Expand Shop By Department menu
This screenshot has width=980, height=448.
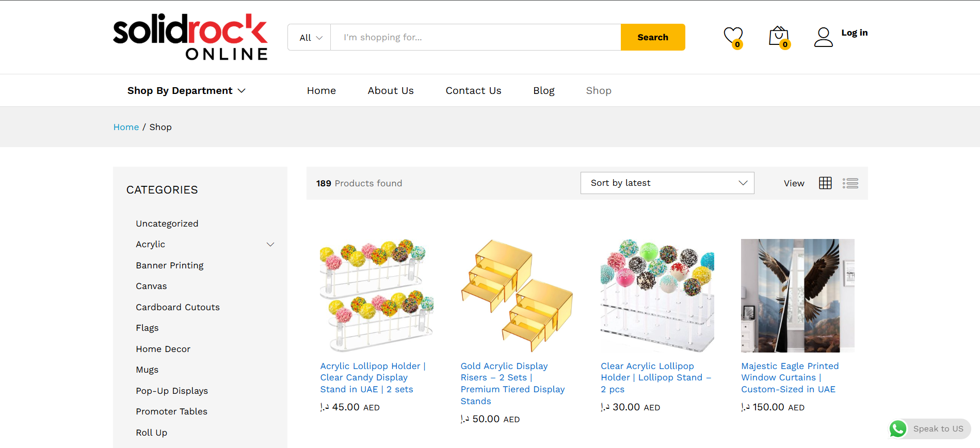pyautogui.click(x=186, y=91)
